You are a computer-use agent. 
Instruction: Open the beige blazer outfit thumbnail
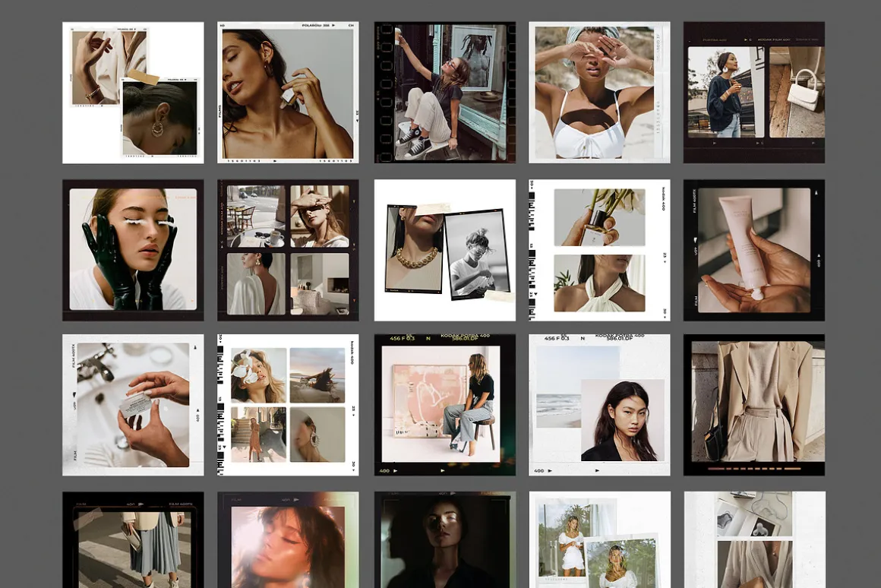754,406
